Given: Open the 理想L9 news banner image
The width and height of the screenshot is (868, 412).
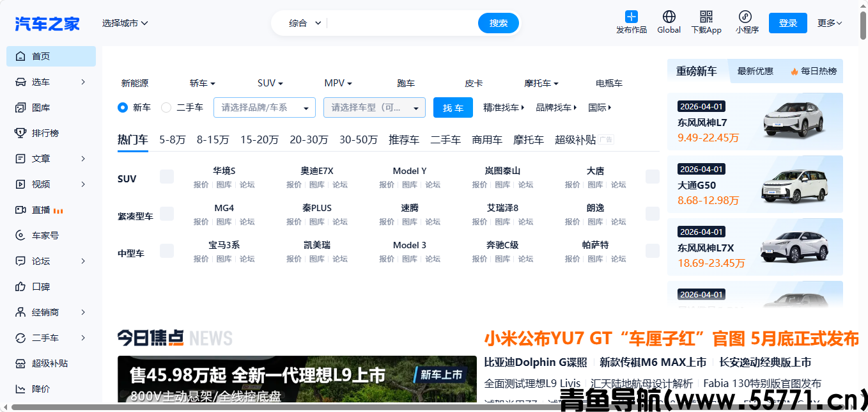Looking at the screenshot, I should [297, 379].
